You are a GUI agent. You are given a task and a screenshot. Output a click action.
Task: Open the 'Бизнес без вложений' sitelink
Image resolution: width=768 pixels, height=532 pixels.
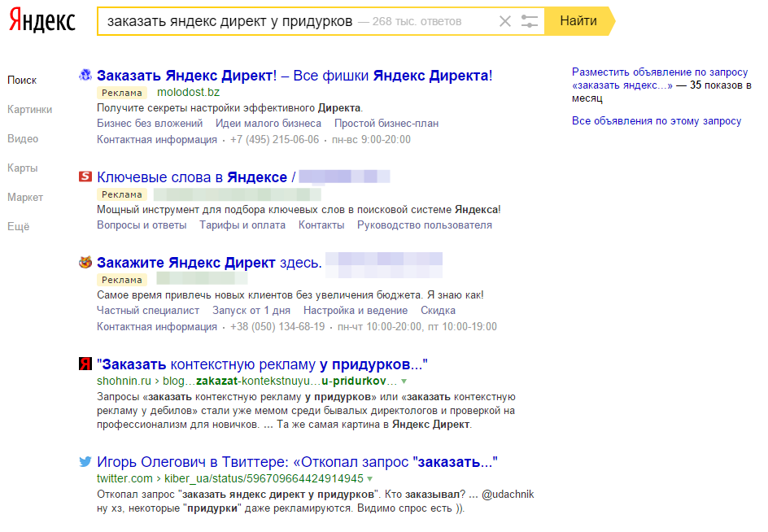click(x=150, y=124)
